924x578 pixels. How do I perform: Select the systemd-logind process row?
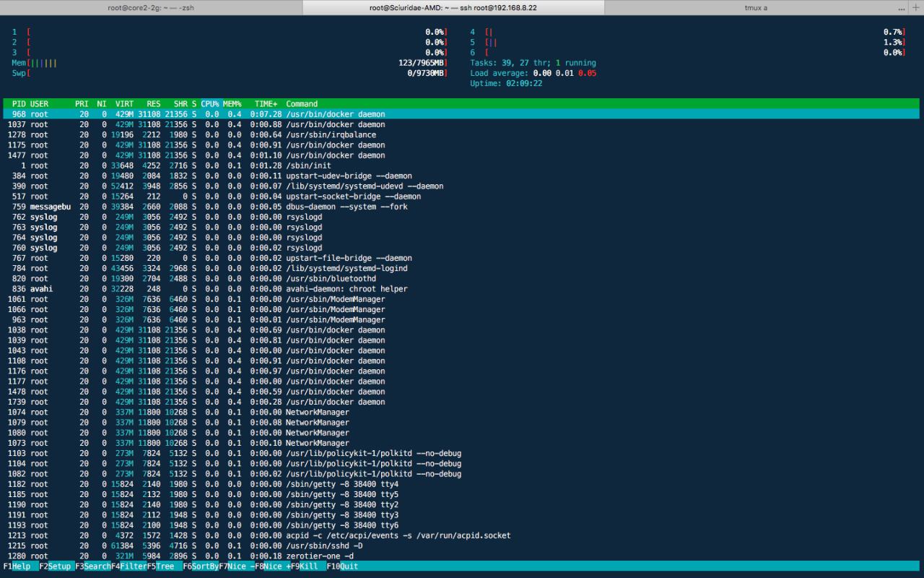462,268
